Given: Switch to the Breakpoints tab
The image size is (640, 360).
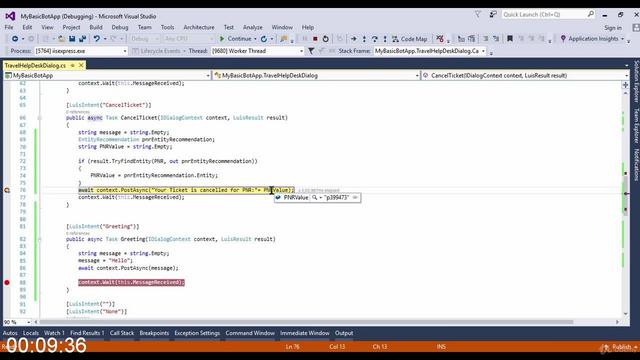Looking at the screenshot, I should [x=154, y=333].
